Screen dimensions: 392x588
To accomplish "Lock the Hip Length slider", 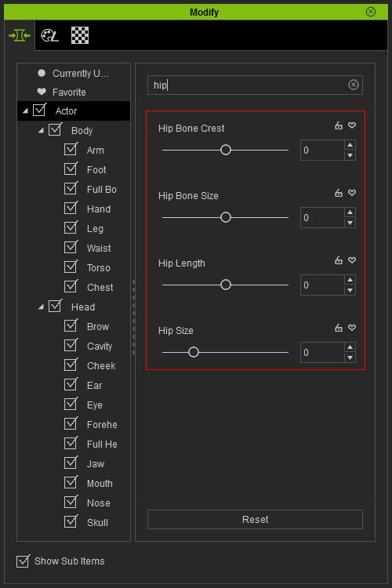I will [x=339, y=260].
